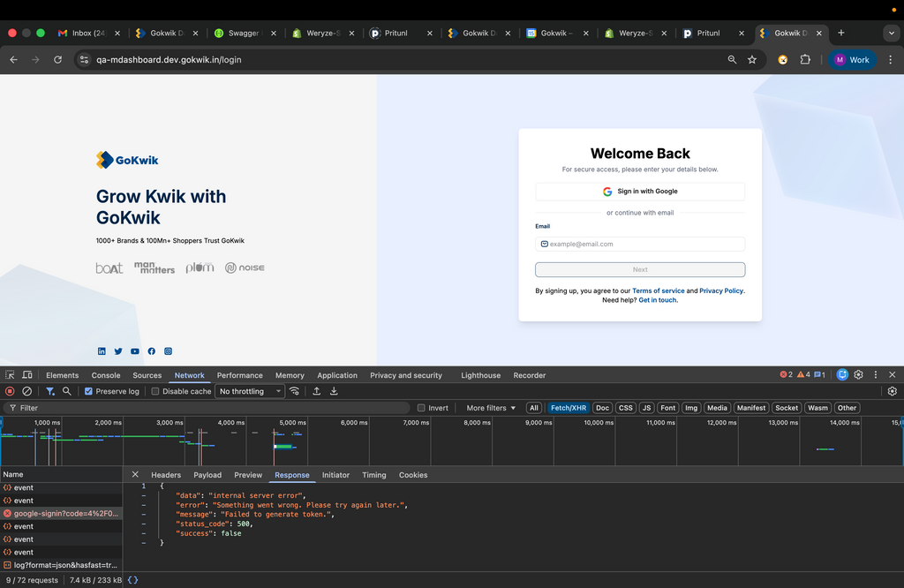Open the Timing tab
This screenshot has height=588, width=904.
point(374,475)
